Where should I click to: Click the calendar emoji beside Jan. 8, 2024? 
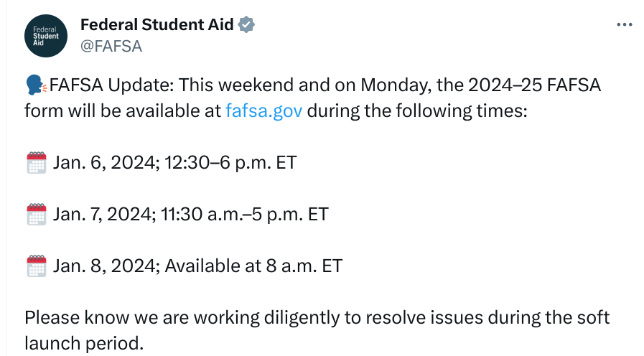click(37, 266)
